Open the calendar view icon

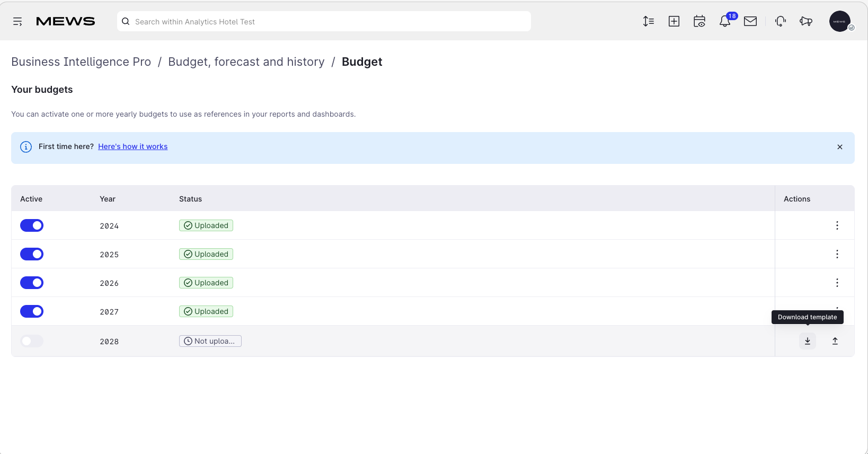click(x=699, y=21)
